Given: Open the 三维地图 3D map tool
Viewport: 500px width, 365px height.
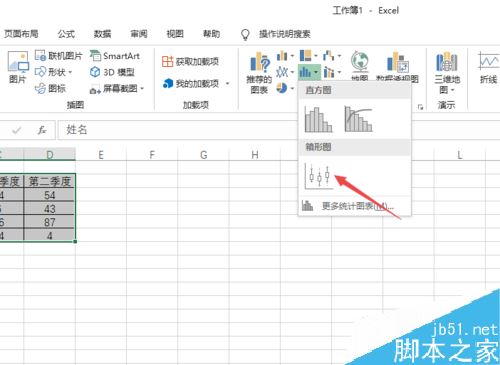Looking at the screenshot, I should [x=447, y=73].
